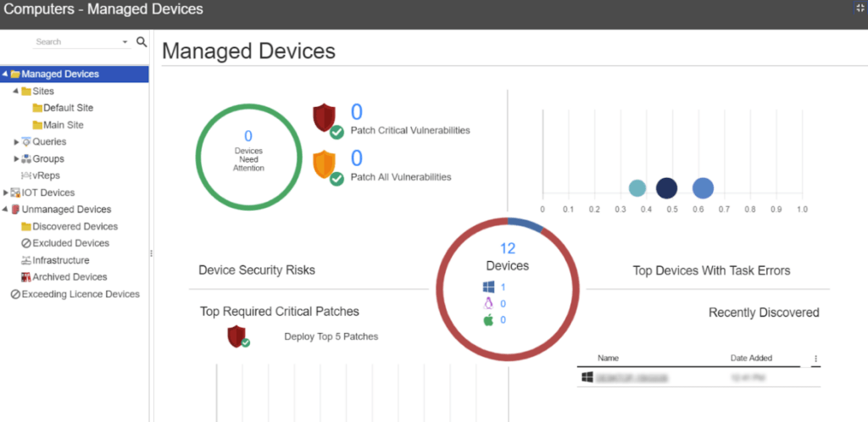Click the Patch All Vulnerabilities label
The image size is (868, 422).
[x=401, y=177]
